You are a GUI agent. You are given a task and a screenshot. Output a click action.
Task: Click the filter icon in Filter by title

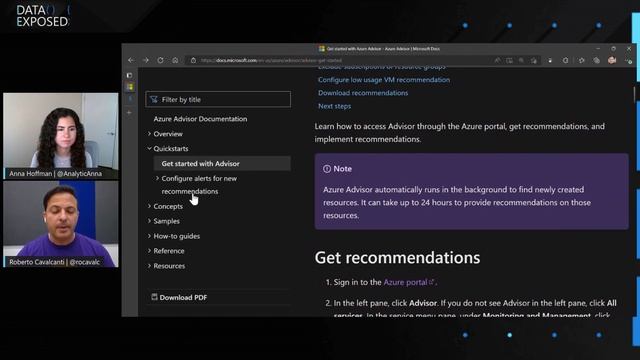pos(153,99)
